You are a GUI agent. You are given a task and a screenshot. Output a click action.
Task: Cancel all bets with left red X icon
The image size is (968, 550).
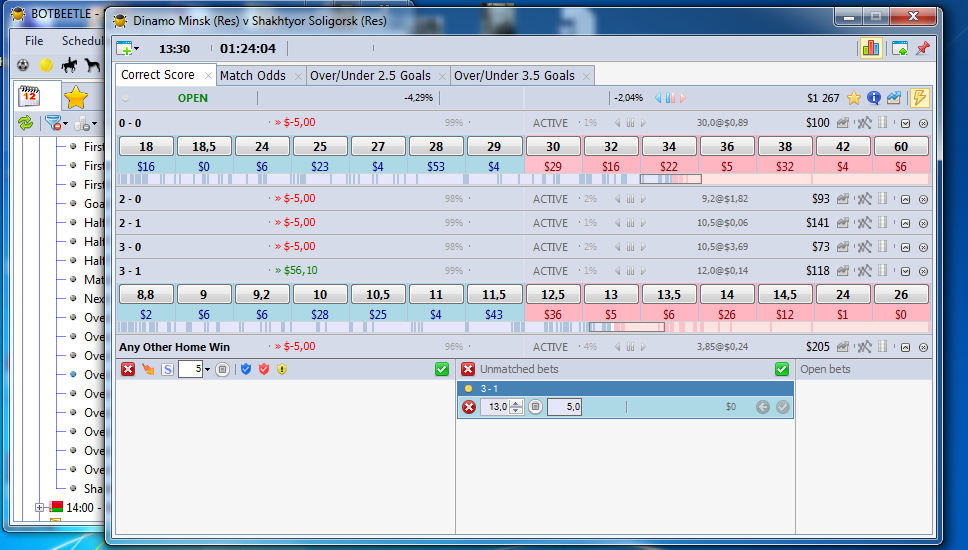tap(128, 369)
